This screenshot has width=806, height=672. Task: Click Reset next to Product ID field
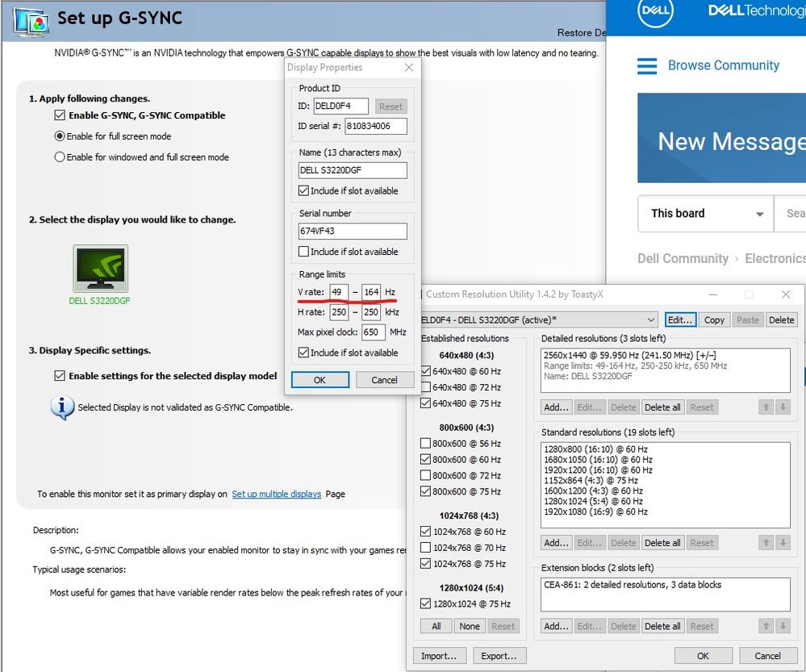point(390,106)
